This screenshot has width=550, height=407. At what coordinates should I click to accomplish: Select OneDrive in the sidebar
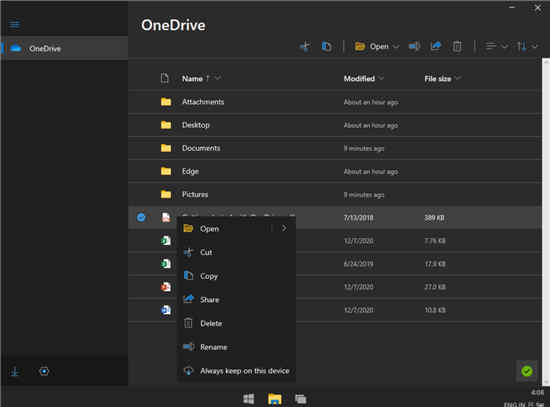64,48
